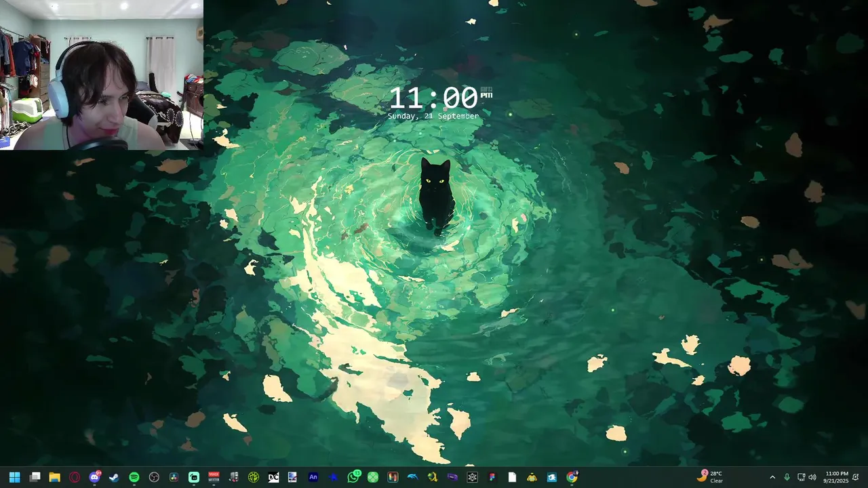Show hidden system tray icons
This screenshot has width=868, height=488.
(772, 477)
